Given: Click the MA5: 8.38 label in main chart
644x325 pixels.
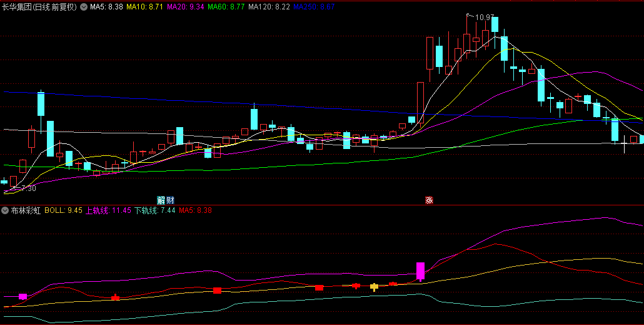Looking at the screenshot, I should point(106,7).
